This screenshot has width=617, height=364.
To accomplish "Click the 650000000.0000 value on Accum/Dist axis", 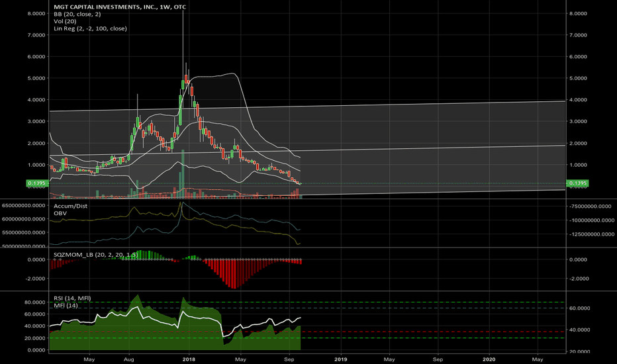I will pyautogui.click(x=23, y=205).
